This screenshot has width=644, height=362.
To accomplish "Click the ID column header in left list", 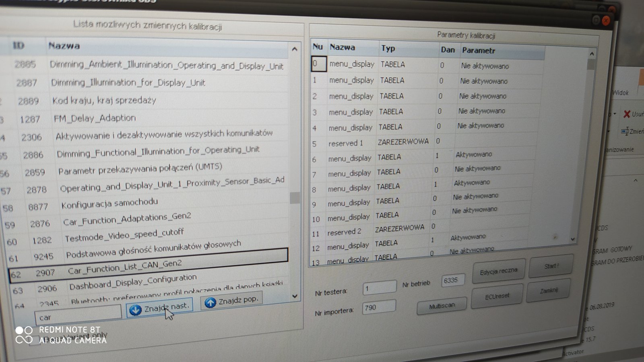I will (x=19, y=45).
